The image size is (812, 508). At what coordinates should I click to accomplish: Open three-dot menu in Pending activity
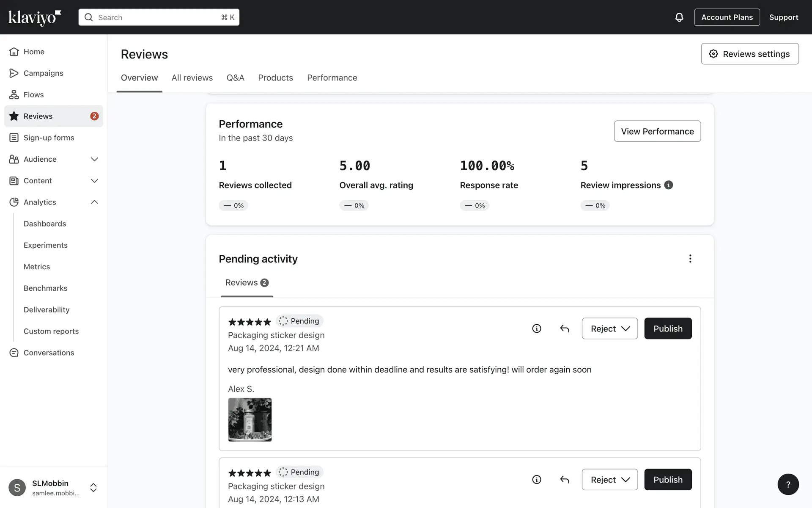coord(690,259)
